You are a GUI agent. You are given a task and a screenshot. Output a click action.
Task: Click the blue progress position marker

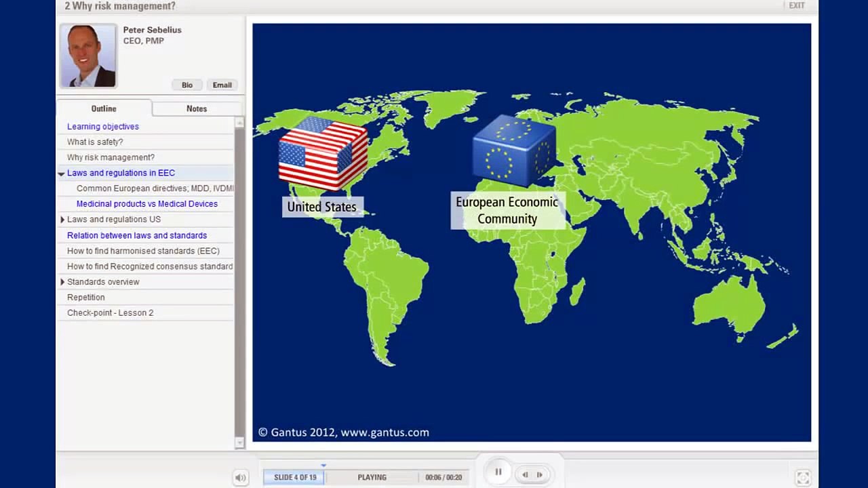[323, 466]
